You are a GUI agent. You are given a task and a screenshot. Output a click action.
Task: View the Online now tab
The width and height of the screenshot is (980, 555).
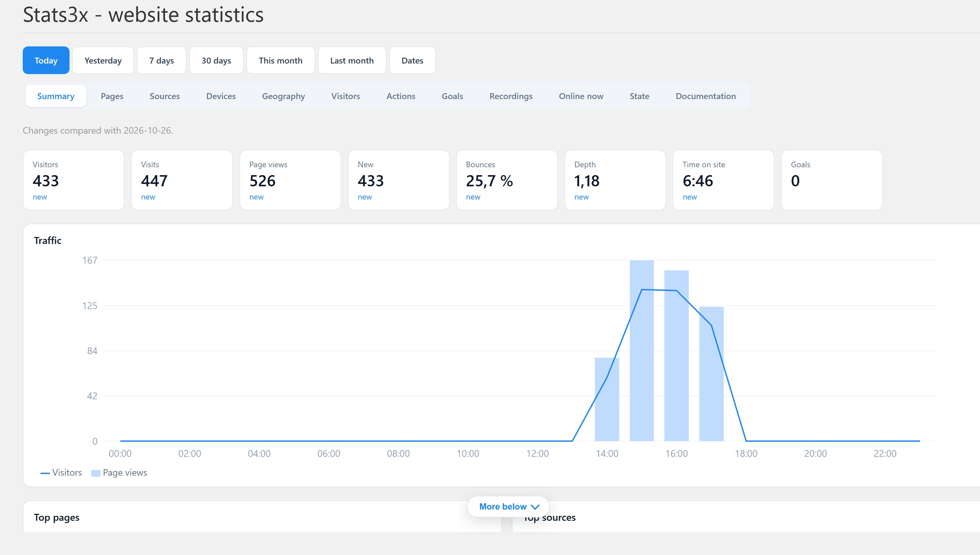point(581,96)
